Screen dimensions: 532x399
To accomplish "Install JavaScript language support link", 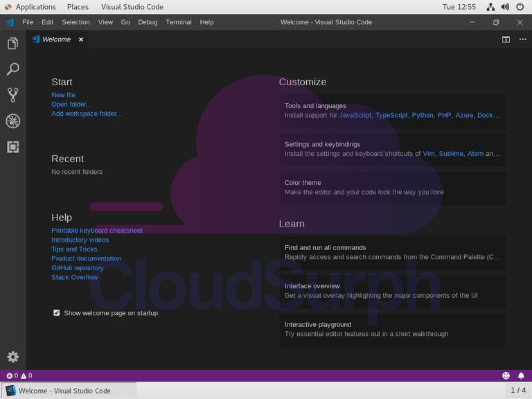I will coord(355,115).
